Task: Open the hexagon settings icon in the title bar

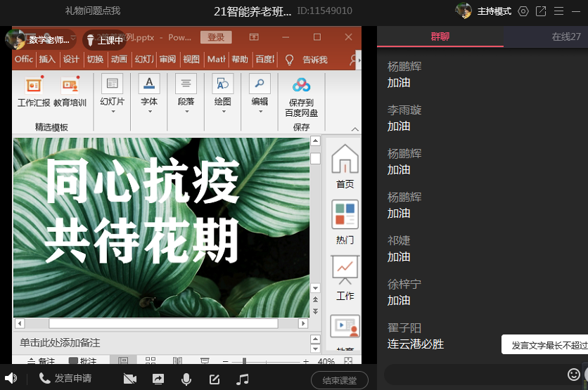Action: pos(523,11)
